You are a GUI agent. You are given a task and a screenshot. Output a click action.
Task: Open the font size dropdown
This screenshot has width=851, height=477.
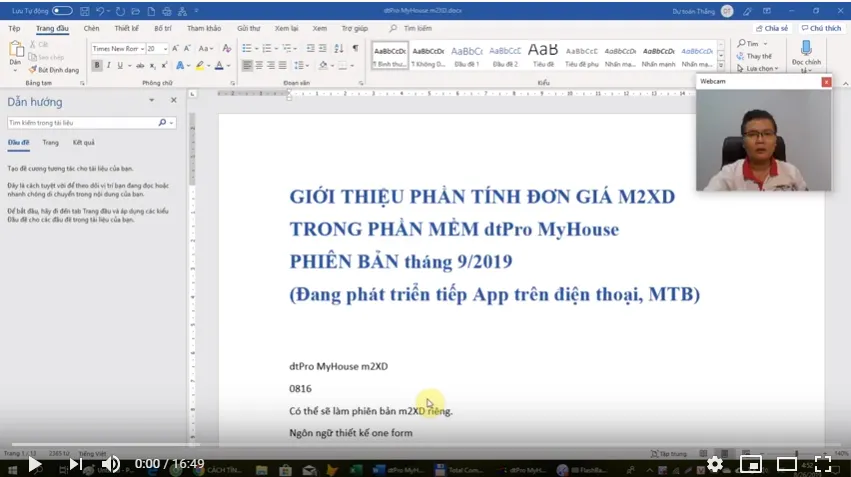tap(158, 48)
